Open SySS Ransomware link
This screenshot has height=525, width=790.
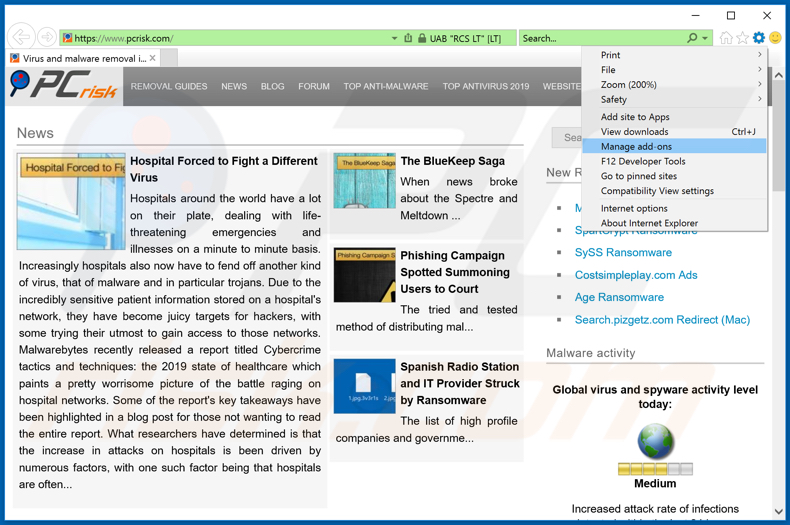(623, 252)
